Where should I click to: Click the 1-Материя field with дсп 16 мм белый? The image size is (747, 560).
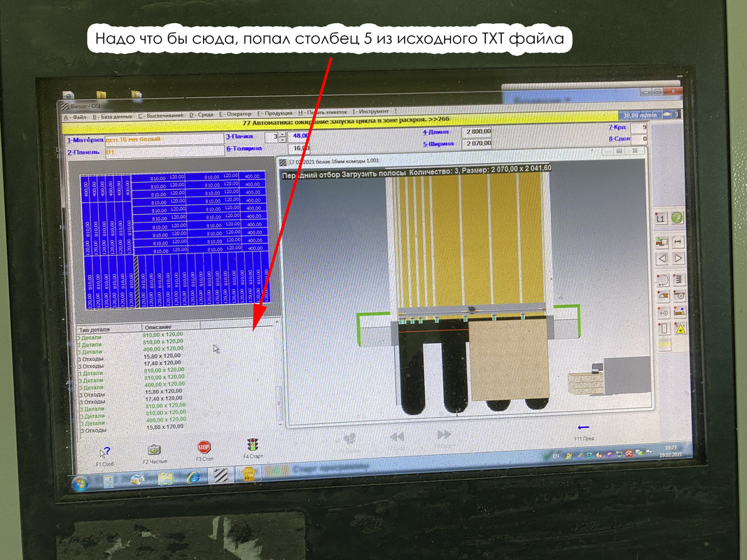click(164, 139)
